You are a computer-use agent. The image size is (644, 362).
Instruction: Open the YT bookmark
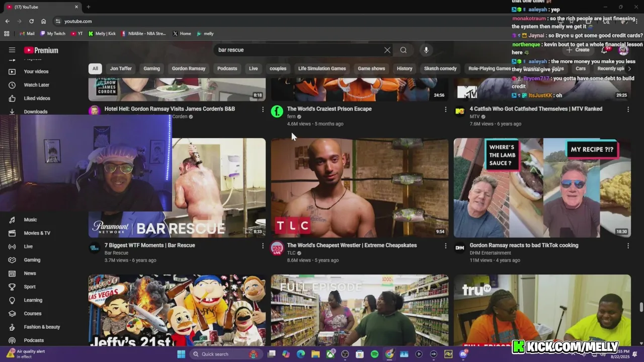point(77,34)
